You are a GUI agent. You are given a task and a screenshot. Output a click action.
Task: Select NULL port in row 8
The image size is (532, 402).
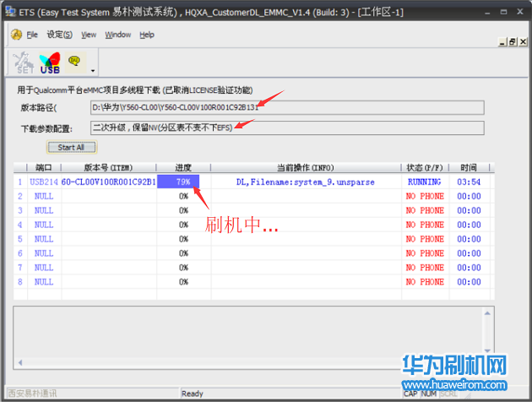pyautogui.click(x=44, y=282)
